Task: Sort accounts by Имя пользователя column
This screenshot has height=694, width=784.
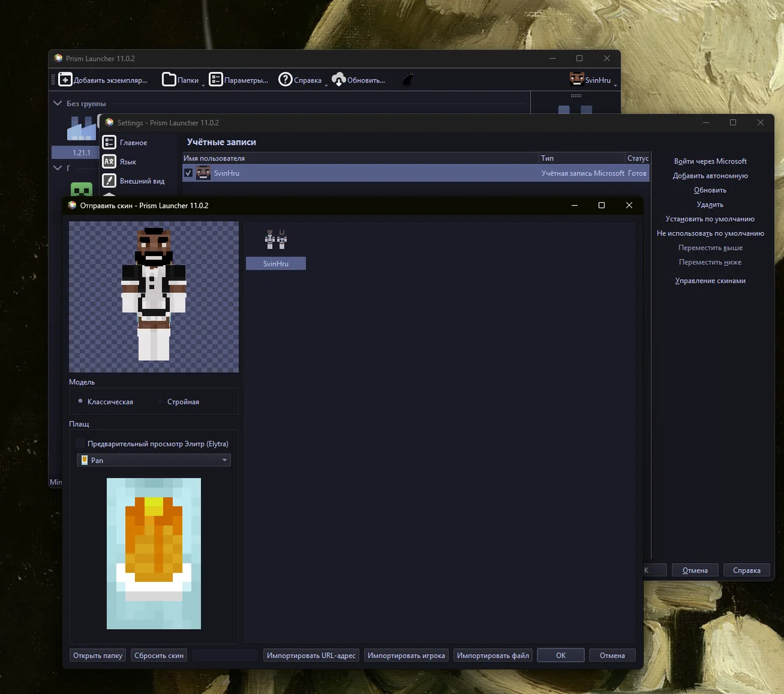Action: [x=361, y=158]
